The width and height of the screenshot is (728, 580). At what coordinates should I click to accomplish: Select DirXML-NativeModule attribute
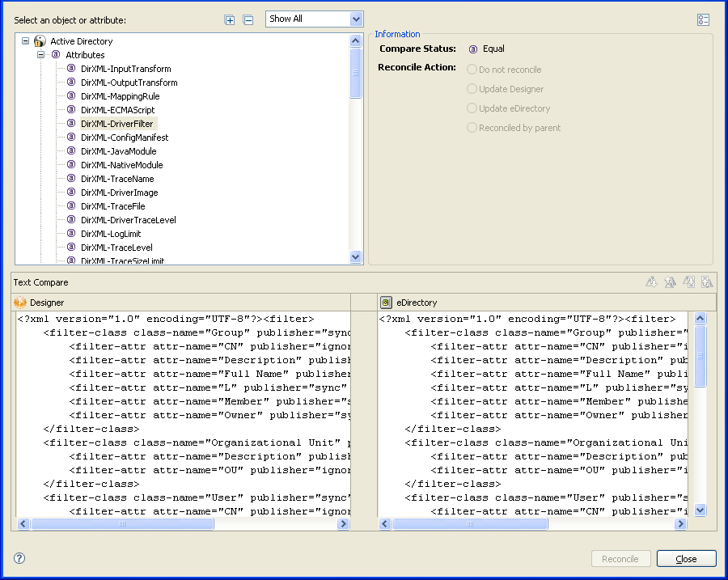[x=121, y=165]
